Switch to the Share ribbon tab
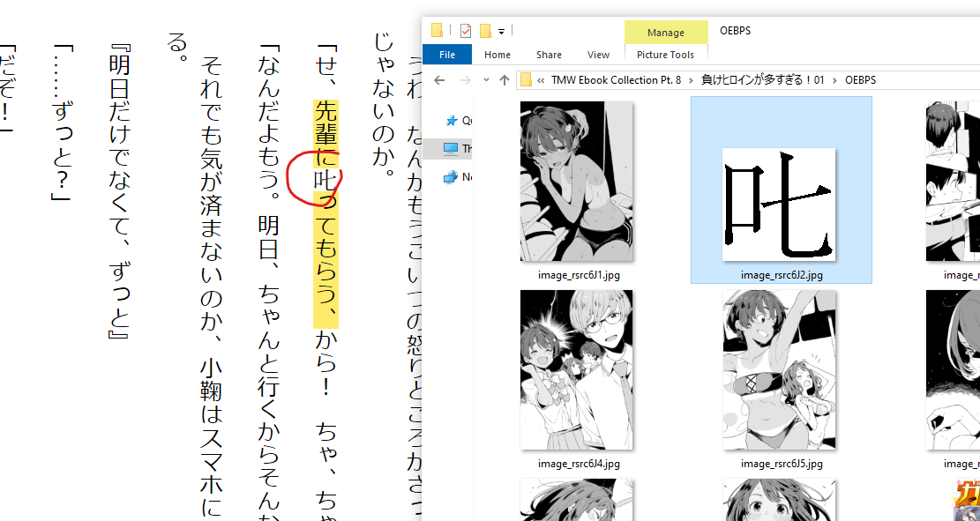The width and height of the screenshot is (980, 521). [x=549, y=55]
